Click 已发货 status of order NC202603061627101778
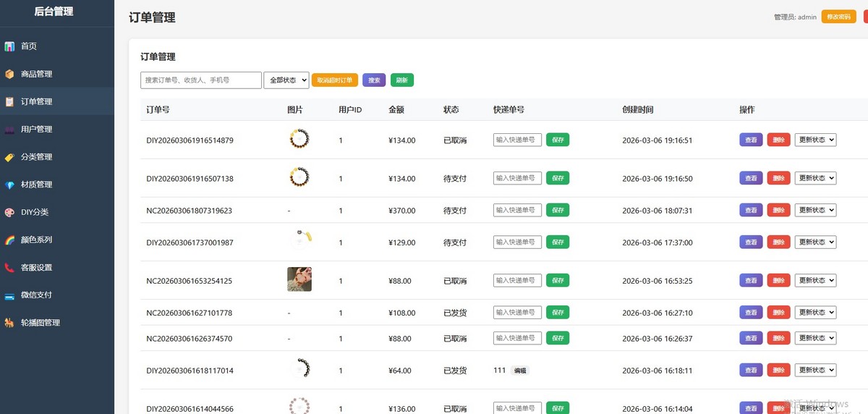Screen dimensions: 868x414 click(455, 313)
